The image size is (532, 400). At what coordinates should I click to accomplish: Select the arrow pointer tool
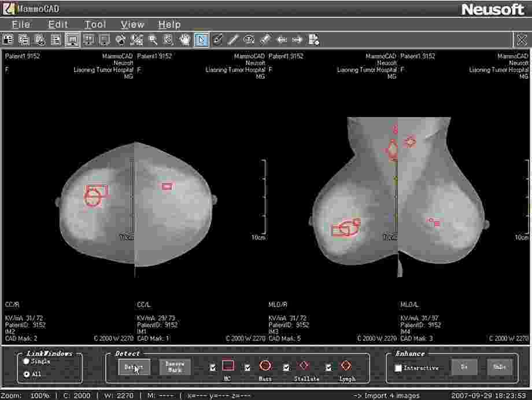click(x=201, y=40)
